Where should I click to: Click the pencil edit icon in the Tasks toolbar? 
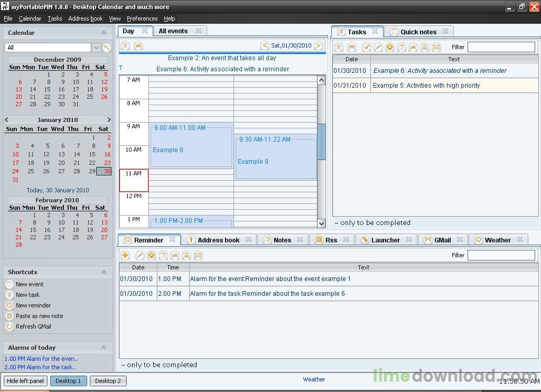(378, 47)
